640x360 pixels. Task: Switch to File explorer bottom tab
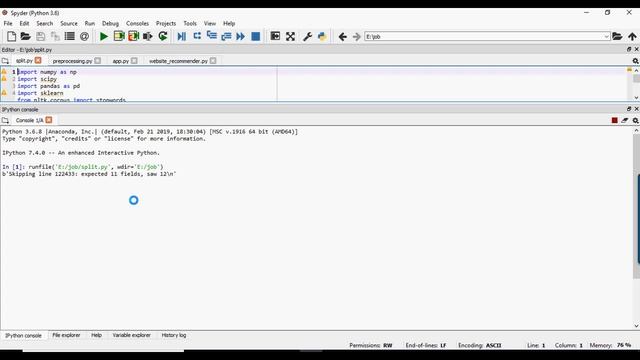coord(66,335)
